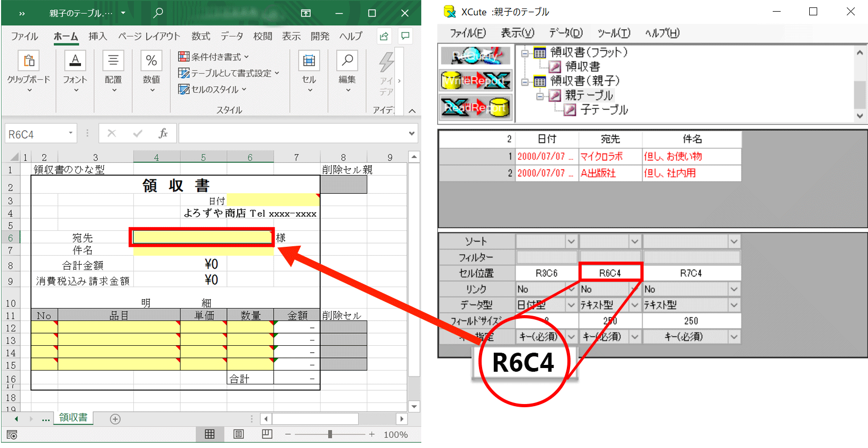Screen dimensions: 868x448
Task: Select the 領収書 sheet tab
Action: (74, 418)
